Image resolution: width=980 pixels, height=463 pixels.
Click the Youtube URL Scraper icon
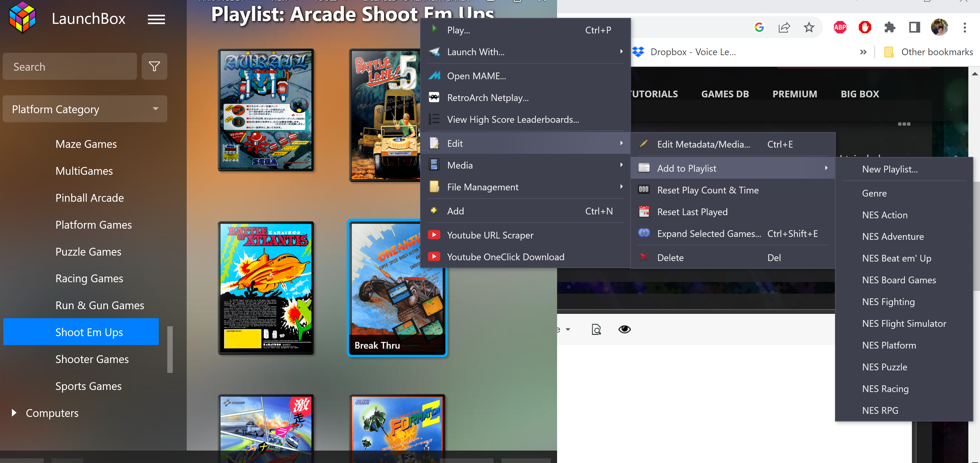[434, 235]
